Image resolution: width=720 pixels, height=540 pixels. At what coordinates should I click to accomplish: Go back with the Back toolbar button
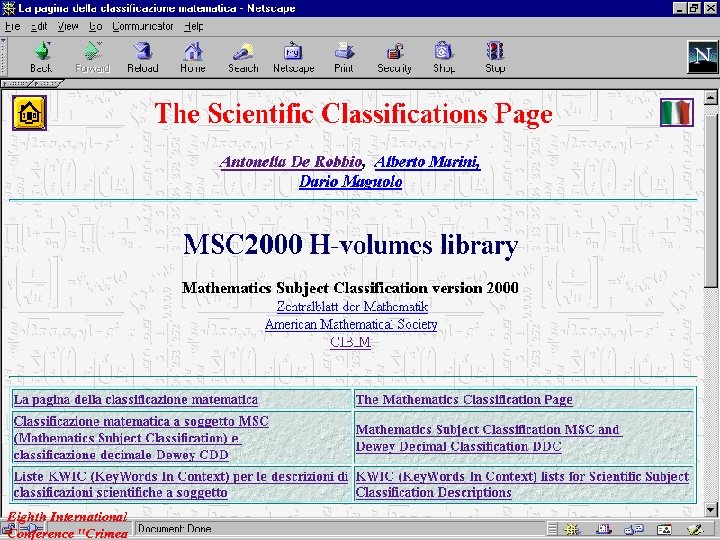pos(41,57)
